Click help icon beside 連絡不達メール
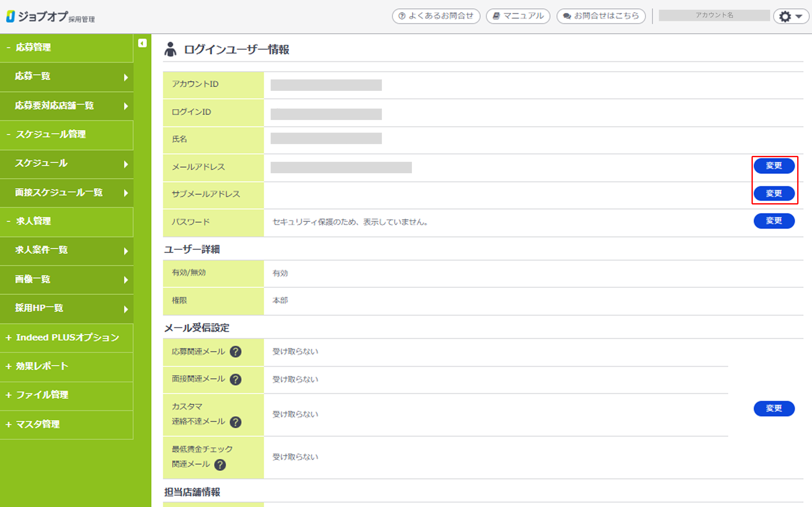Viewport: 812px width, 507px height. [x=236, y=422]
